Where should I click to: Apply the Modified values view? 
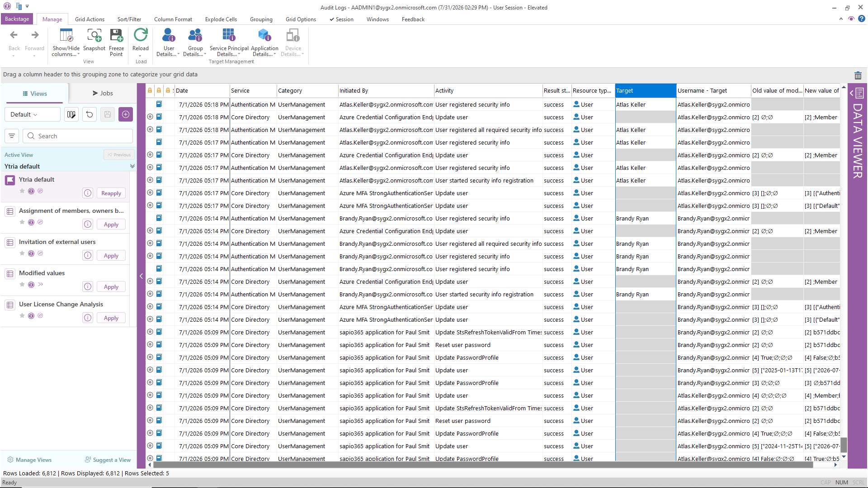[111, 287]
